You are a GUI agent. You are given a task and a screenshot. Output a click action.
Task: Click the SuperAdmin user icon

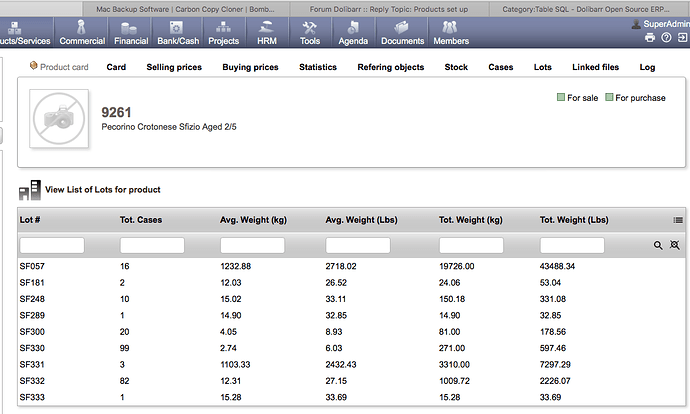pos(636,24)
